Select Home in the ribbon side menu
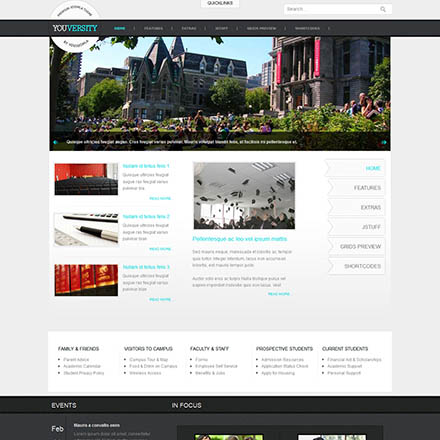The width and height of the screenshot is (440, 440). pos(355,168)
